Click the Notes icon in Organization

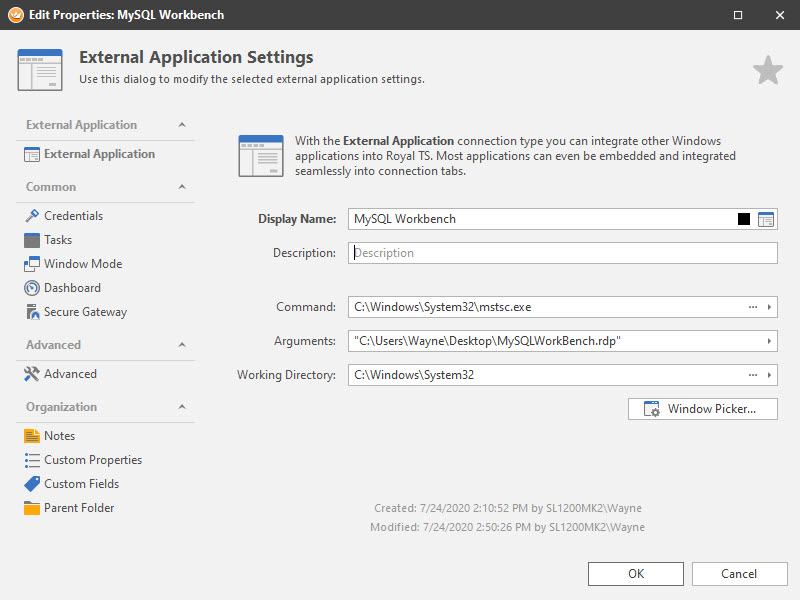pos(32,436)
